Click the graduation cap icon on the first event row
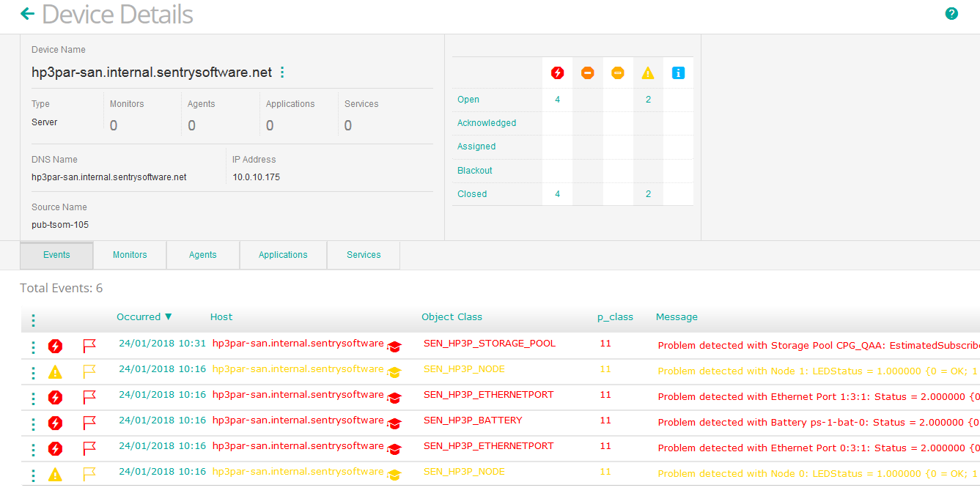This screenshot has height=493, width=980. coord(394,348)
